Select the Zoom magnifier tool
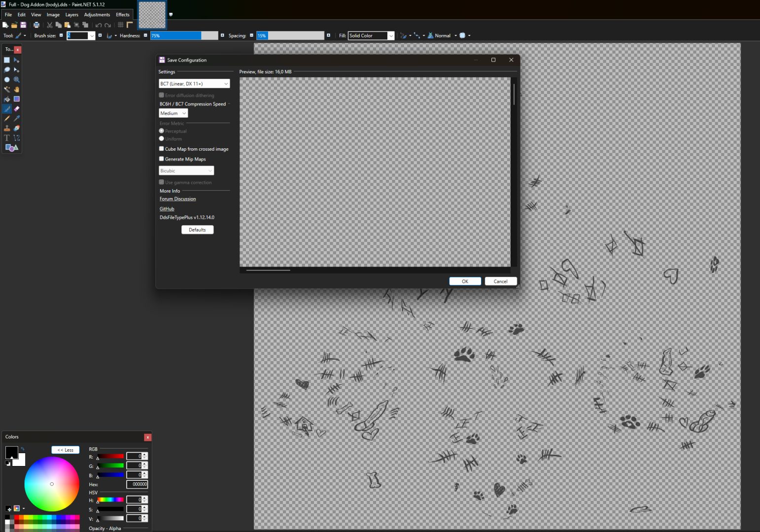This screenshot has height=532, width=760. coord(17,80)
